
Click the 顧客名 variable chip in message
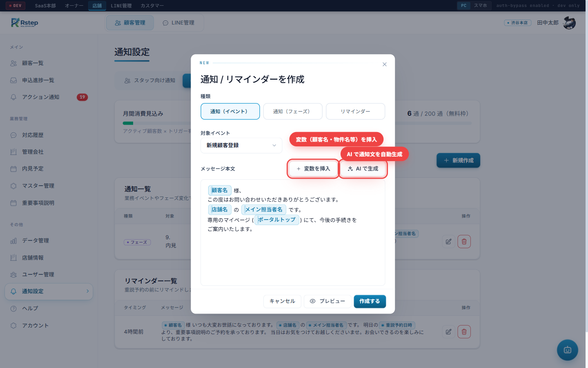point(220,190)
